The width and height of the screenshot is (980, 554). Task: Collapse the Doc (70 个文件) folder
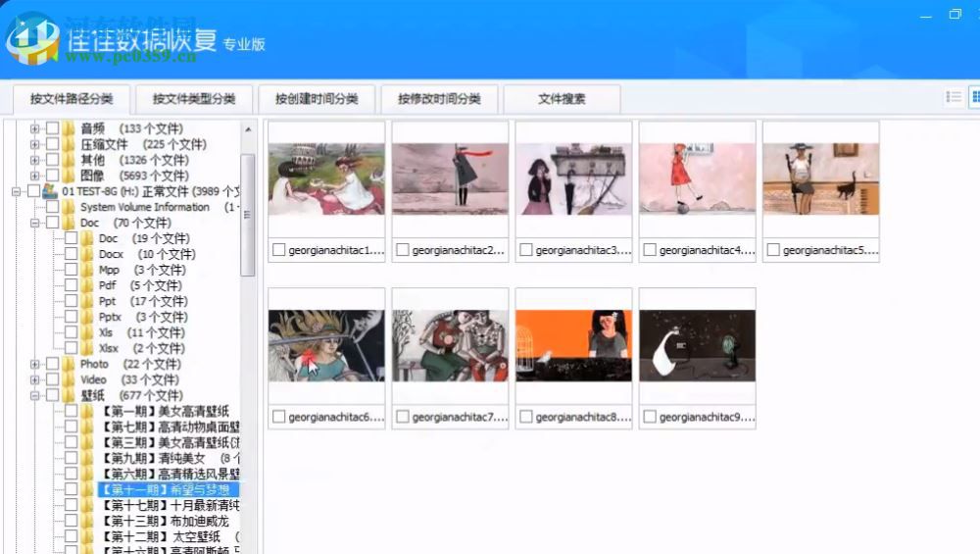click(x=35, y=223)
